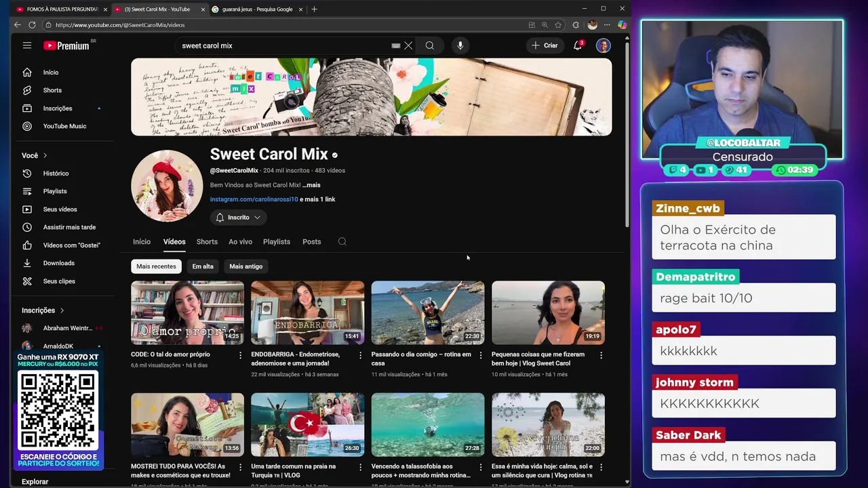868x488 pixels.
Task: Expand the Inscrições section heading
Action: pyautogui.click(x=43, y=310)
